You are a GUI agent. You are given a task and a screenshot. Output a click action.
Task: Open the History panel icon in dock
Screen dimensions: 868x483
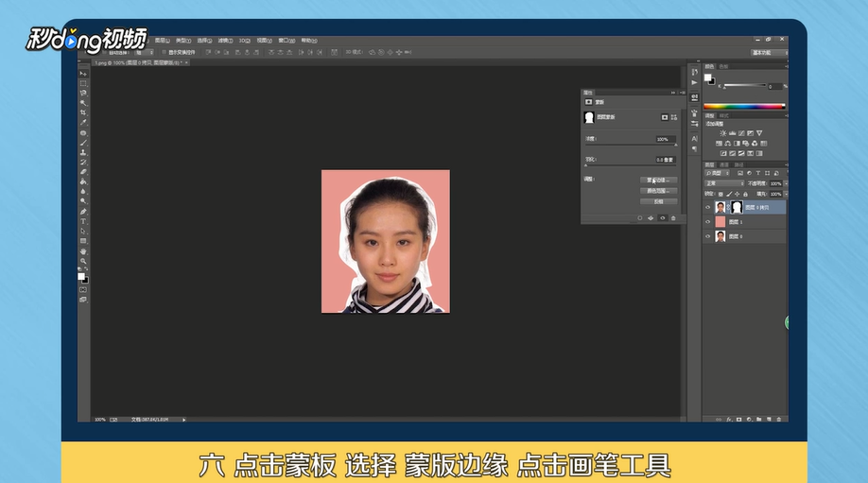tap(695, 72)
